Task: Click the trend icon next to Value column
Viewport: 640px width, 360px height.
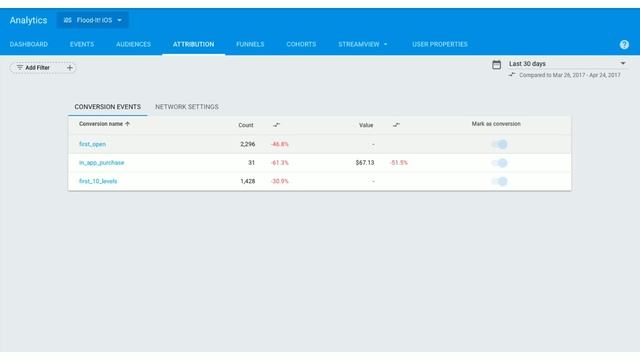Action: (x=396, y=125)
